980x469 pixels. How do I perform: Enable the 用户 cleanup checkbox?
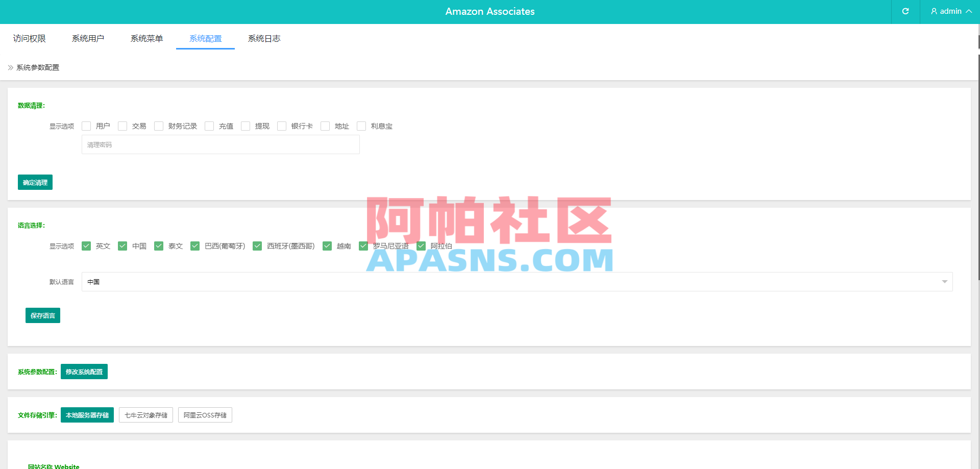pyautogui.click(x=86, y=126)
